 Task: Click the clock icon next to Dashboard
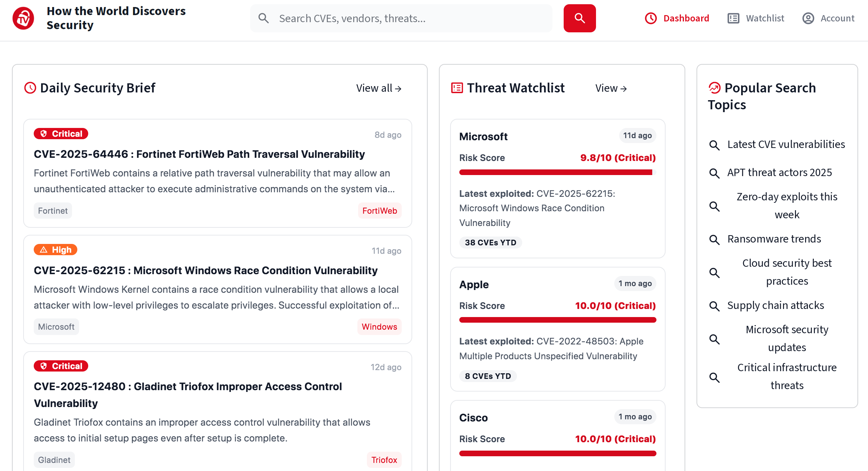[x=650, y=18]
